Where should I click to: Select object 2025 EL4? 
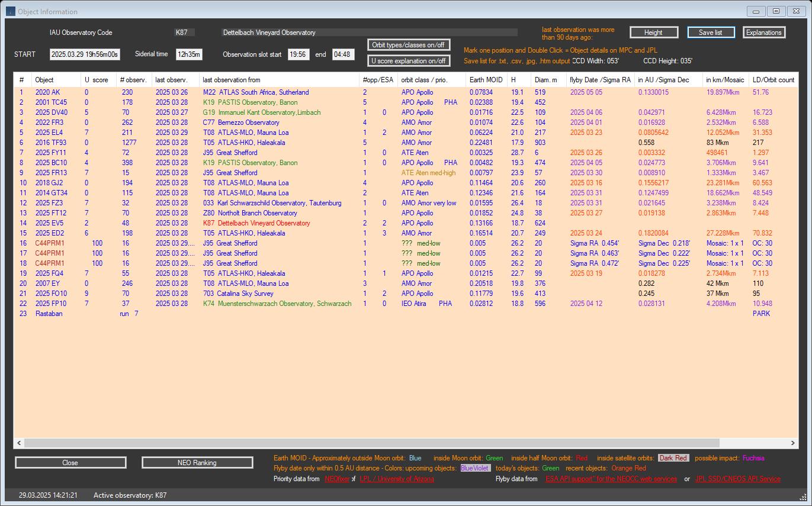[49, 133]
